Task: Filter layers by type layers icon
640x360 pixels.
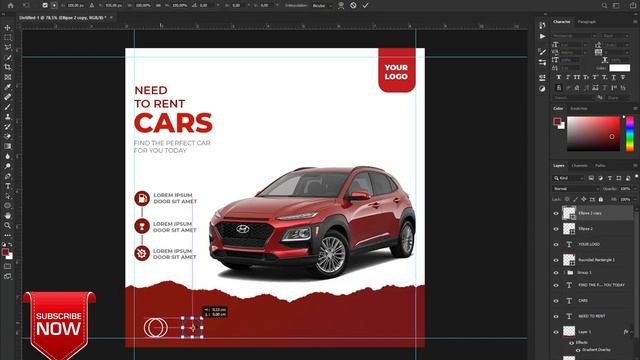Action: (x=610, y=178)
